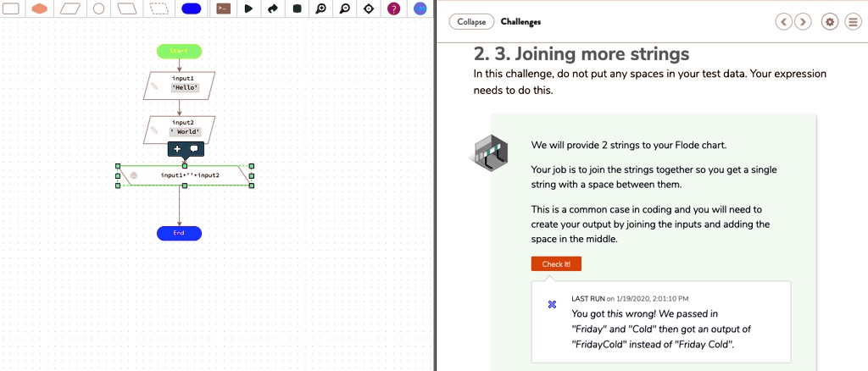
Task: Run the flowchart with play button
Action: (248, 8)
